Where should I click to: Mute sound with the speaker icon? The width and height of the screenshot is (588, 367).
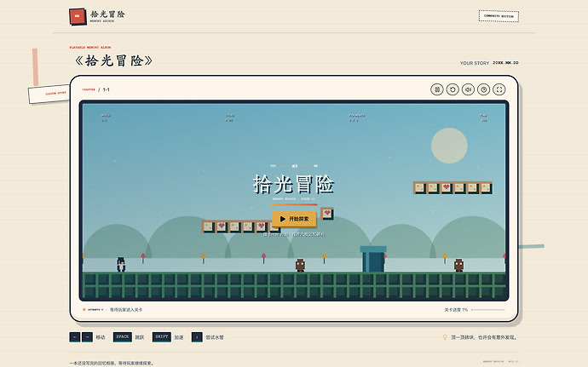[468, 89]
